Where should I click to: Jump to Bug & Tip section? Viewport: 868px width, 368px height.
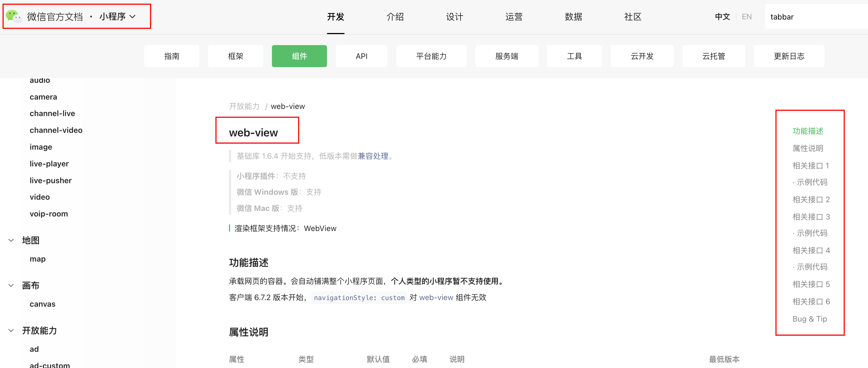click(809, 319)
